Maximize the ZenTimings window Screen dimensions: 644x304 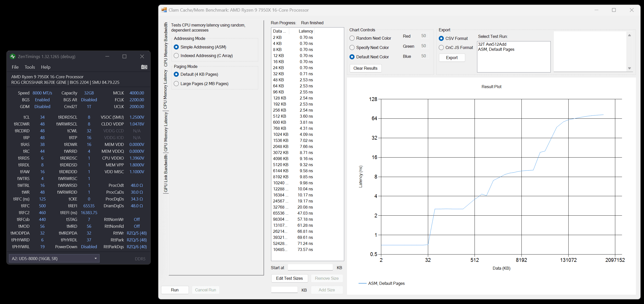(x=124, y=57)
